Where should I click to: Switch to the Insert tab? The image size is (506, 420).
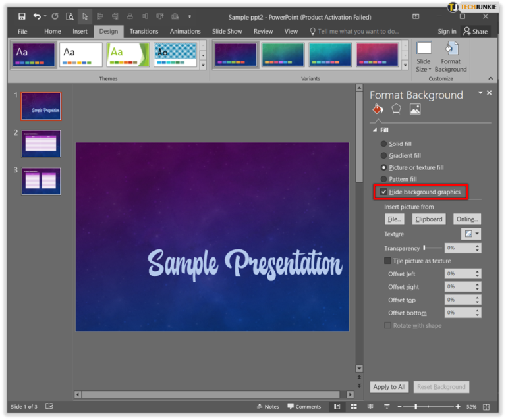(x=80, y=31)
